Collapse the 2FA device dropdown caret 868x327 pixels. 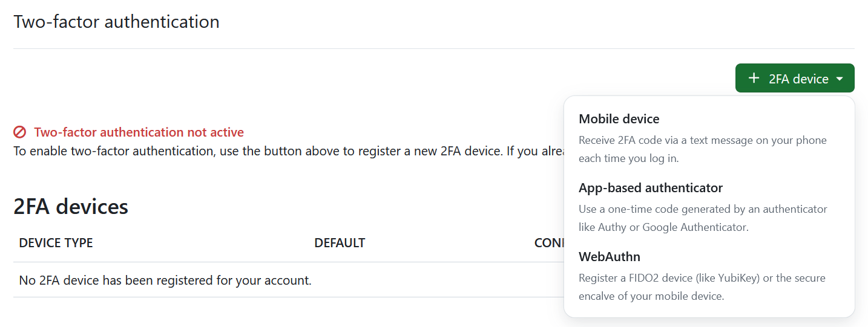pyautogui.click(x=840, y=79)
